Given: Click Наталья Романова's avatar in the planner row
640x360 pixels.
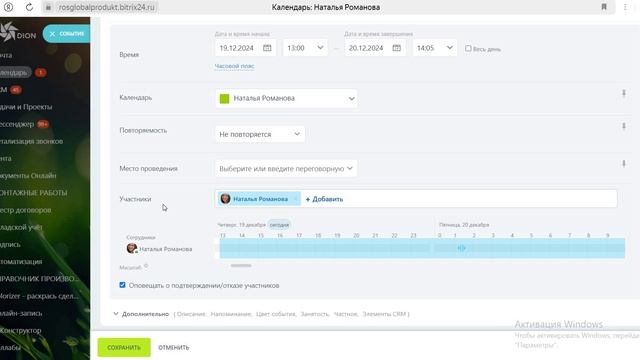Looking at the screenshot, I should coord(131,248).
